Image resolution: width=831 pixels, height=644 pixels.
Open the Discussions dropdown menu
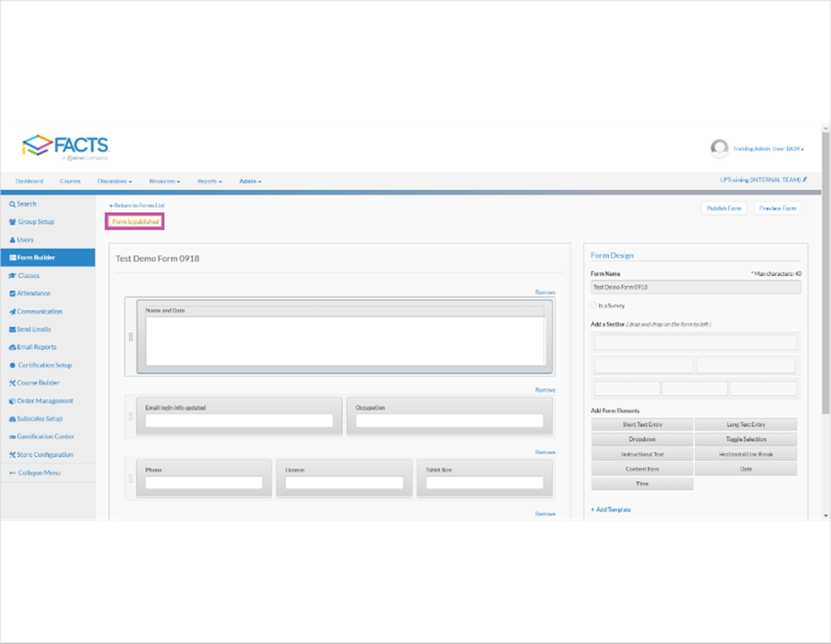tap(115, 181)
